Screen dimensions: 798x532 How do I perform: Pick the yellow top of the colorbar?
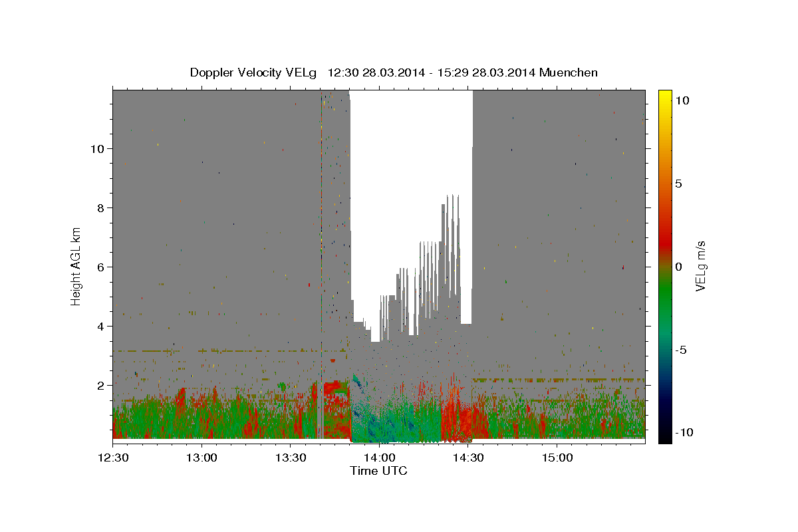pyautogui.click(x=665, y=96)
